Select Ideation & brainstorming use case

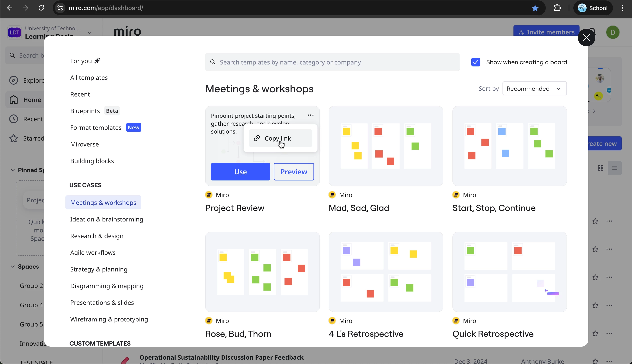107,219
